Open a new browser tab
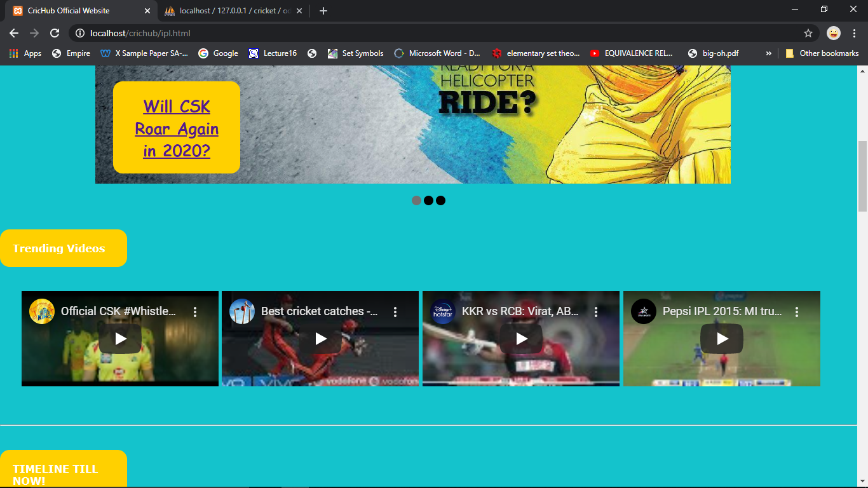 [323, 11]
